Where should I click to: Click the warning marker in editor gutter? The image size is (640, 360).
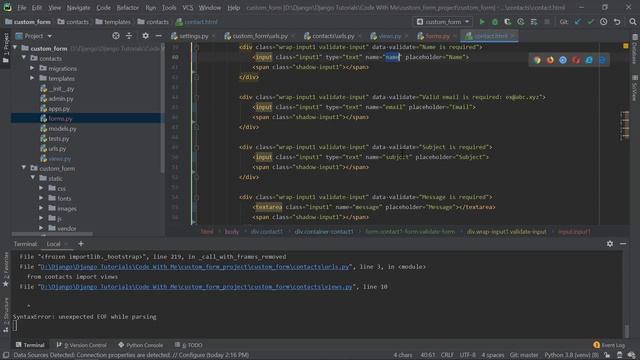626,46
